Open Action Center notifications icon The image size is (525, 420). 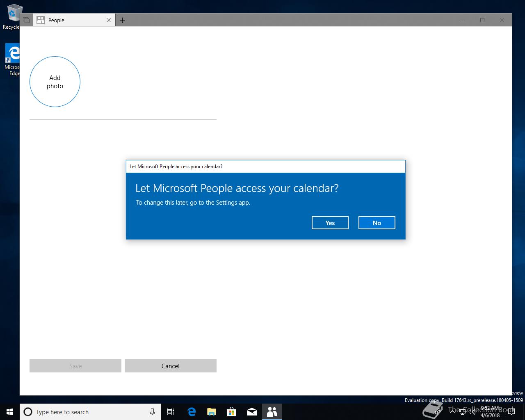click(x=511, y=412)
